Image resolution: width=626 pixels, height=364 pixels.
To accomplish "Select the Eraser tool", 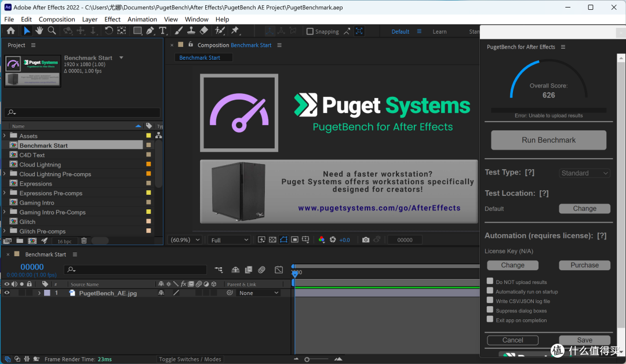I will (x=204, y=31).
